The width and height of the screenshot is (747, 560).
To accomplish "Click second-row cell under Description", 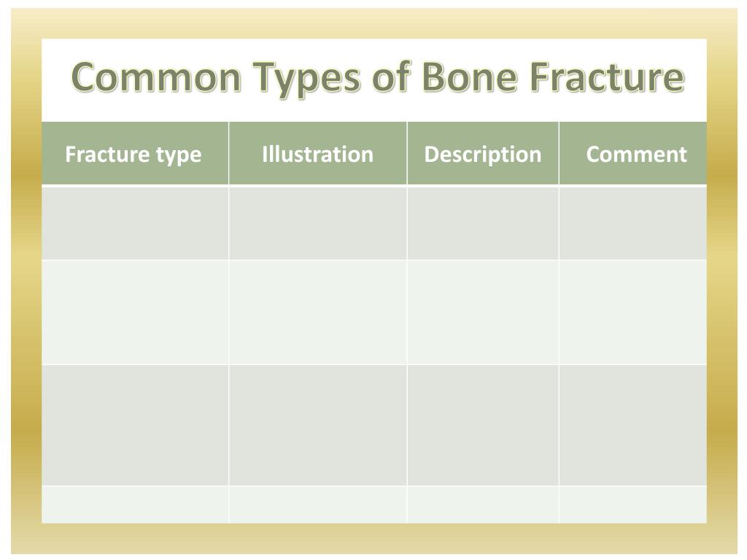I will tap(483, 312).
